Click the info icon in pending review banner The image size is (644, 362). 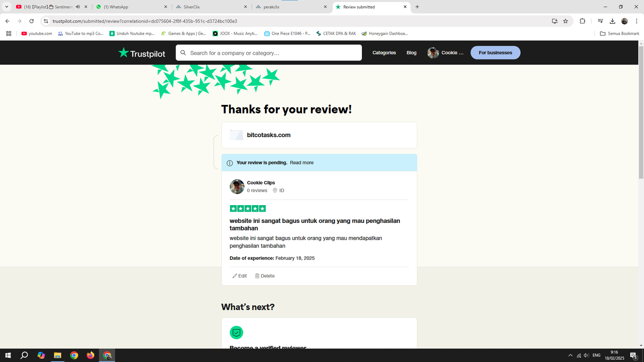[x=230, y=163]
